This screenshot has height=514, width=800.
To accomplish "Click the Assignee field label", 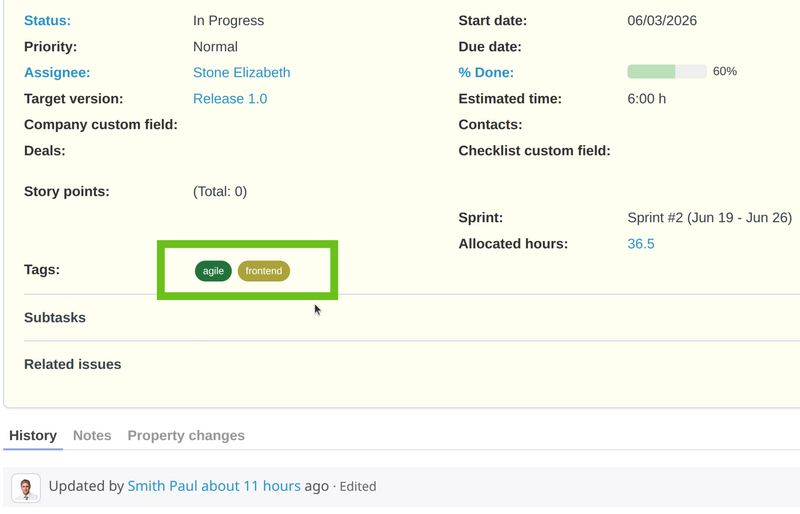I will tap(57, 72).
